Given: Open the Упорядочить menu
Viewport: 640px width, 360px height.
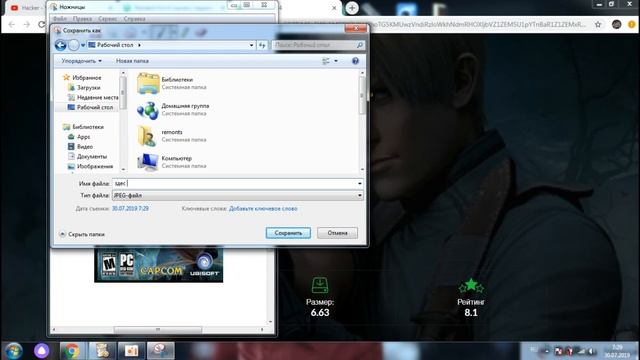Looking at the screenshot, I should tap(81, 61).
